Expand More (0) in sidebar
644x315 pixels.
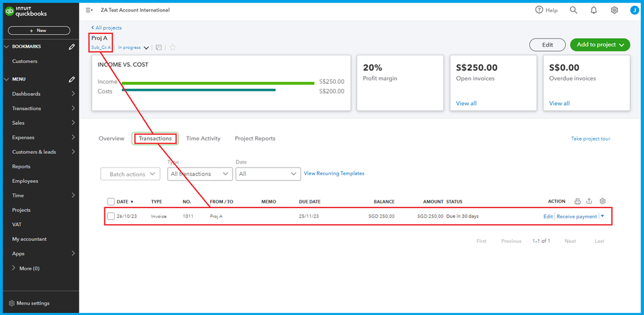[26, 268]
